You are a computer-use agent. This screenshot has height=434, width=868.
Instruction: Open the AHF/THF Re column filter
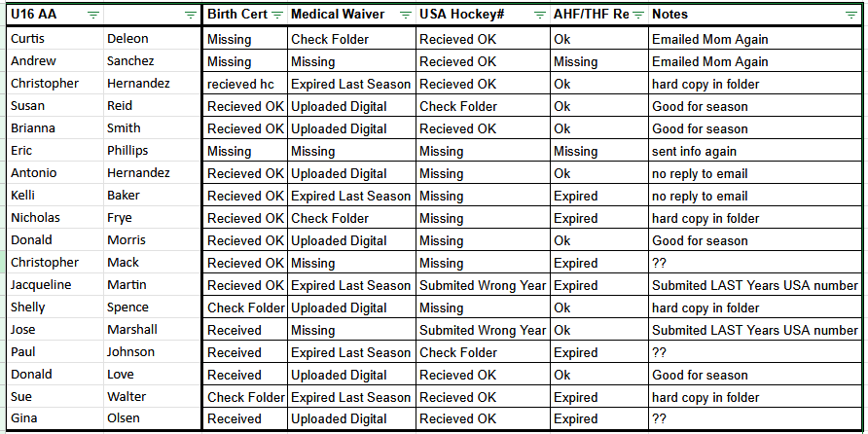637,15
